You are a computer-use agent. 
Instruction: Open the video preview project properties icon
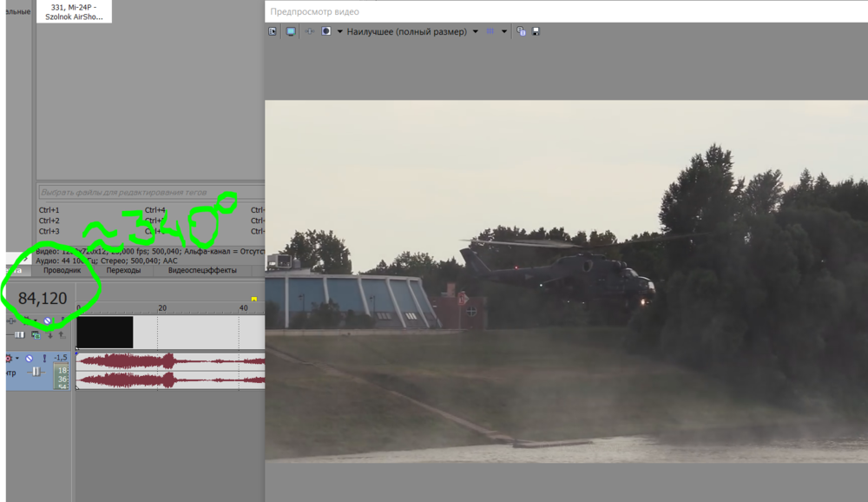coord(273,31)
